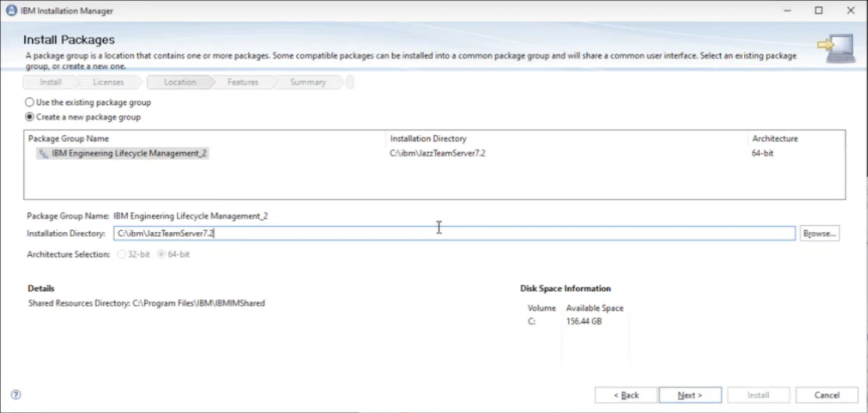This screenshot has width=868, height=413.
Task: Go back with the Back button
Action: pos(626,395)
